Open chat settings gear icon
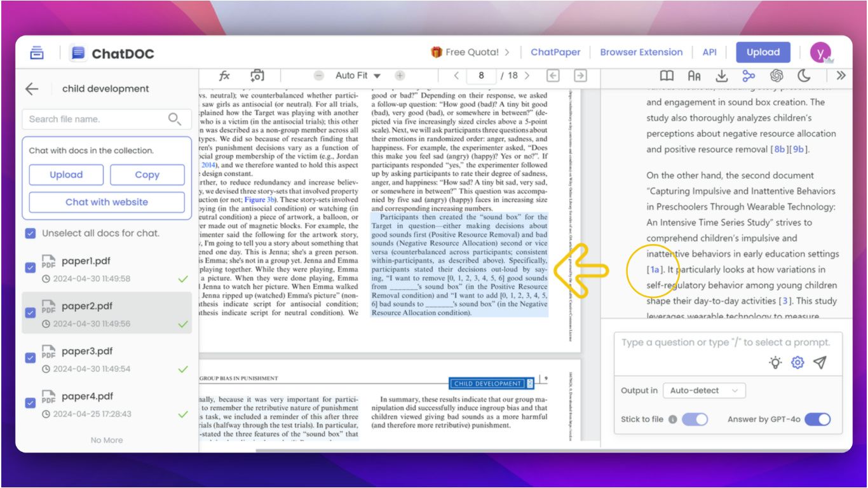 tap(797, 362)
